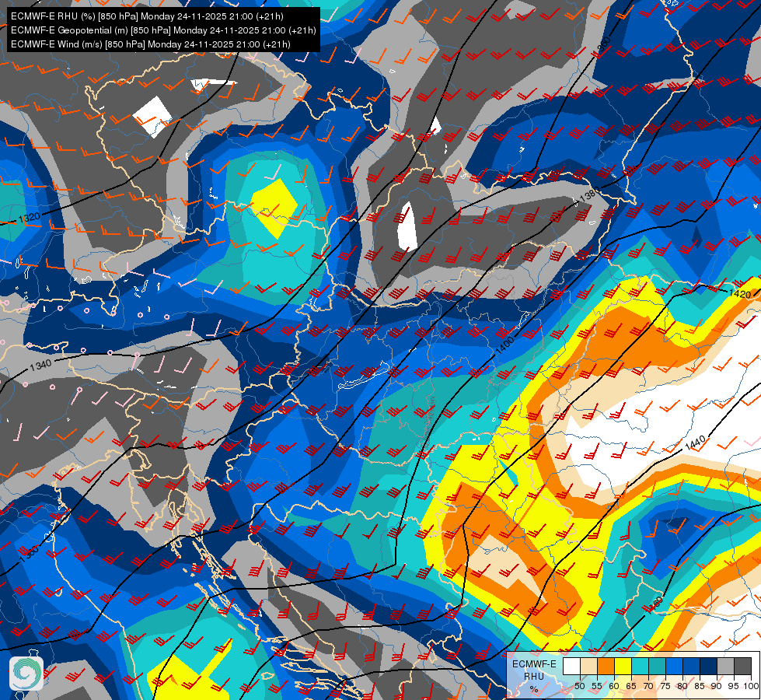Viewport: 761px width, 700px height.
Task: Click the 1400 geopotential contour label
Action: click(504, 345)
